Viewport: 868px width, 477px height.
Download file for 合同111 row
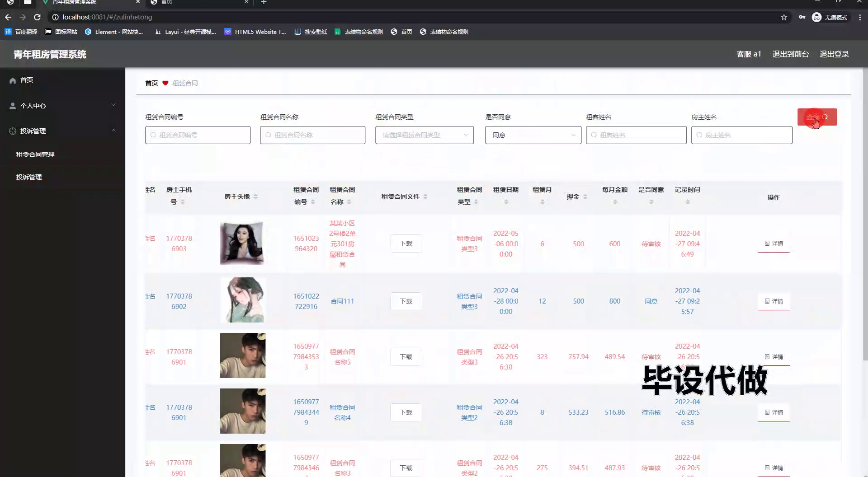(406, 301)
